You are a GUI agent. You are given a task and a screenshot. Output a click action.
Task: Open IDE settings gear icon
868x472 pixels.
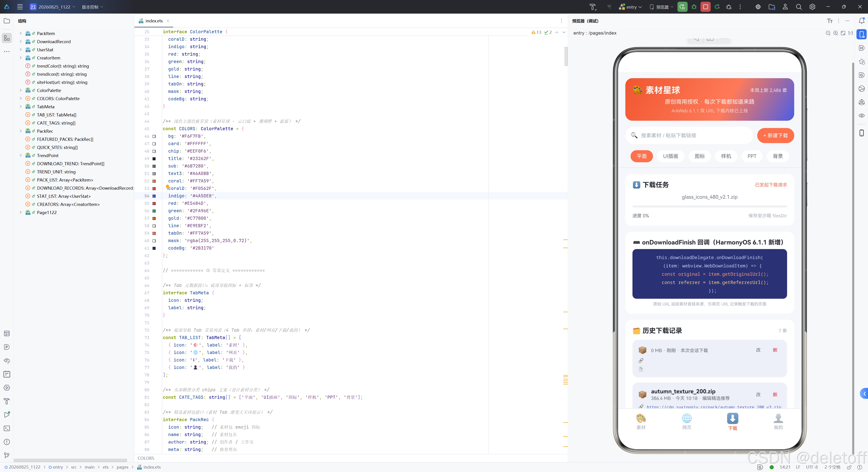tap(812, 7)
